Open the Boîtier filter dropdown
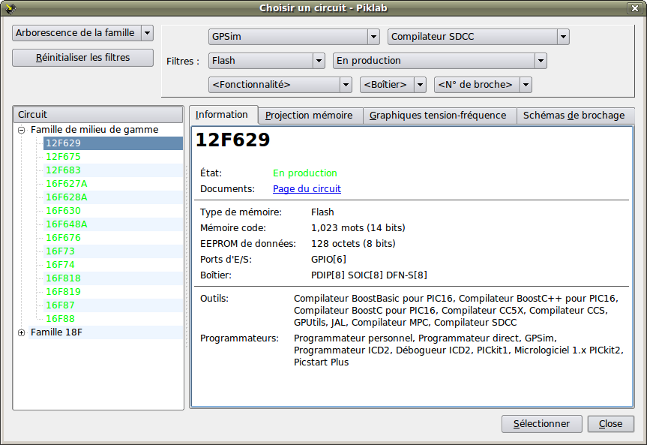Screen dimensions: 647x445 coord(393,85)
